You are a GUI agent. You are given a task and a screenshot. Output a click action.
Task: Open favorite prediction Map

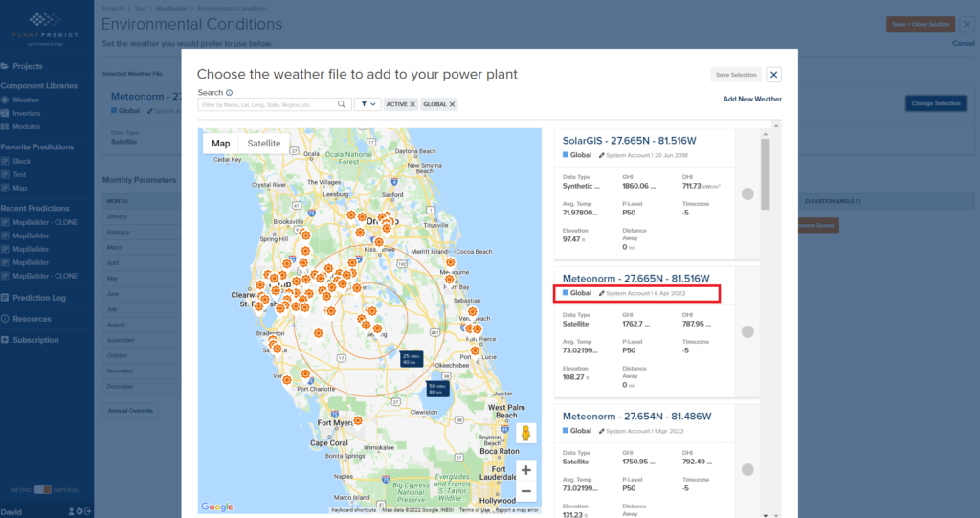[x=19, y=188]
